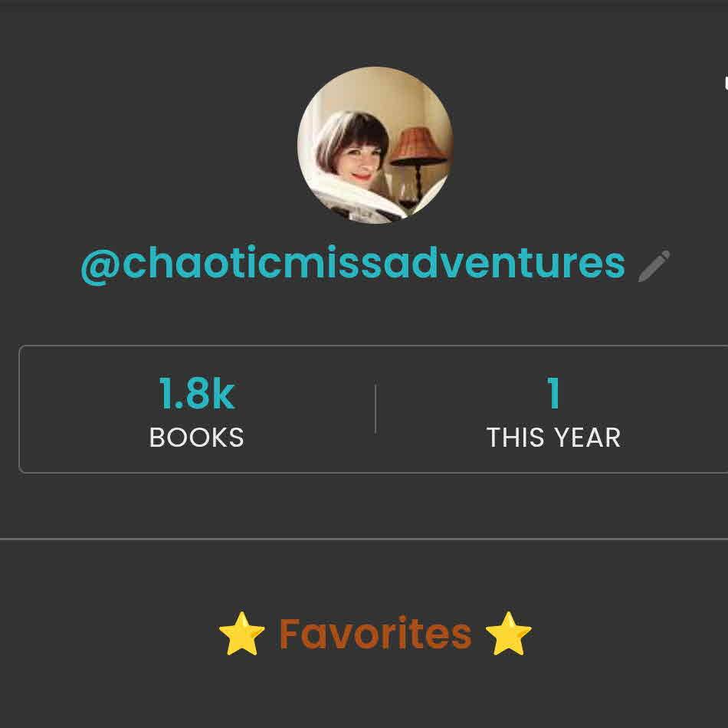Image resolution: width=728 pixels, height=728 pixels.
Task: Click the partially visible icon at top-right edge
Action: tap(724, 82)
